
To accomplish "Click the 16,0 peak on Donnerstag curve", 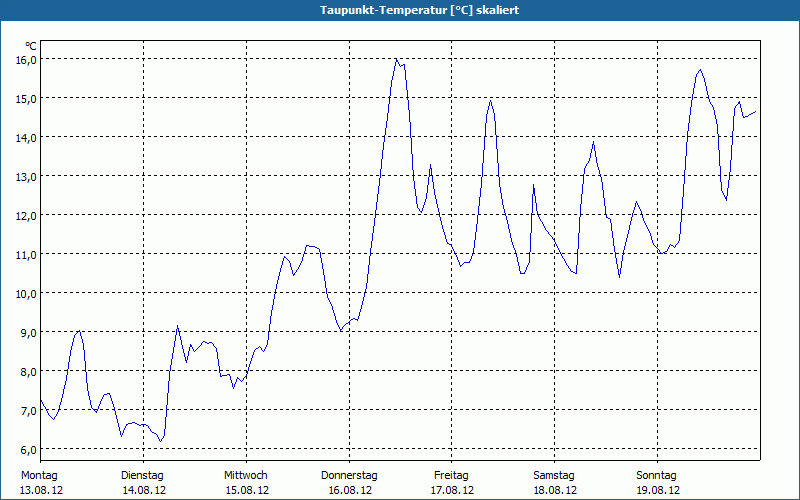I will coord(396,59).
